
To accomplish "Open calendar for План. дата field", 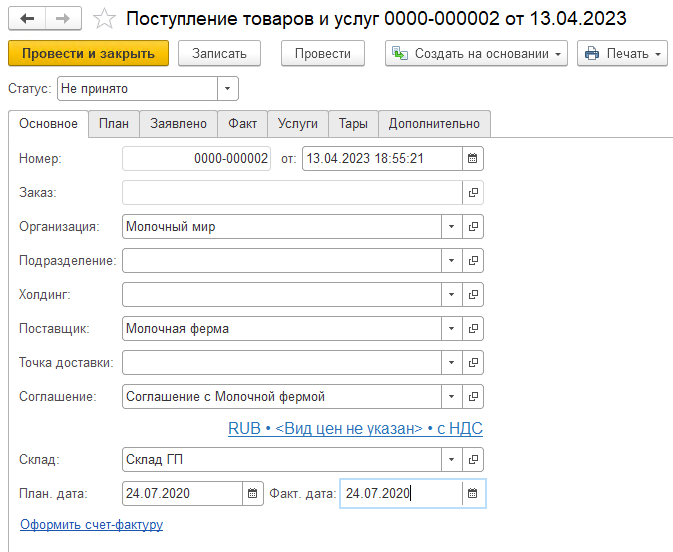I will pyautogui.click(x=254, y=493).
